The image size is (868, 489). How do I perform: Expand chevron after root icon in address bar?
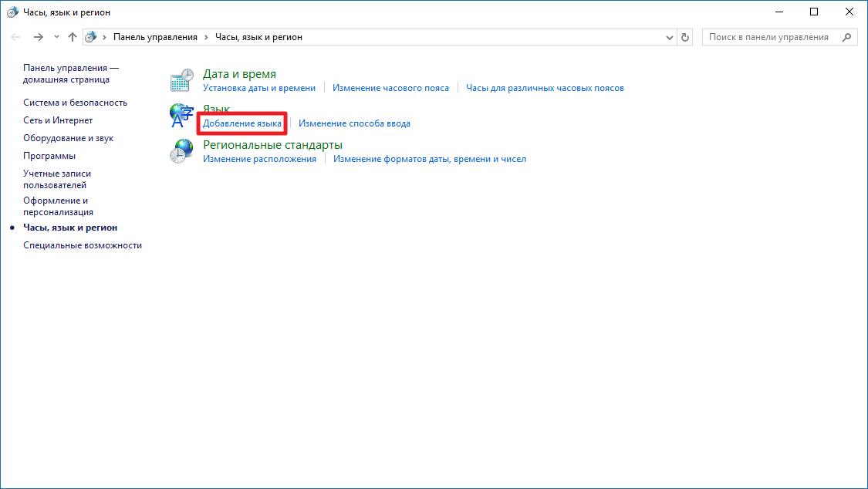(x=104, y=37)
